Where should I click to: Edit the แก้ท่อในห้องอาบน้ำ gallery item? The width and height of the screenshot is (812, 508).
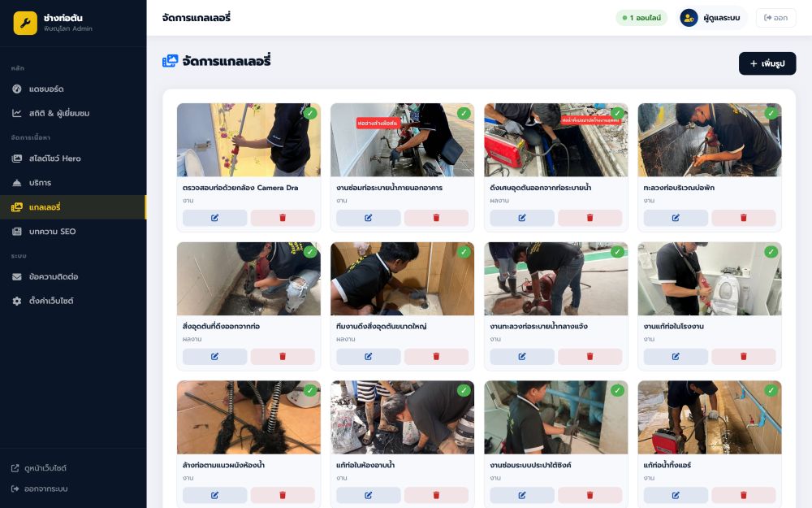point(368,495)
